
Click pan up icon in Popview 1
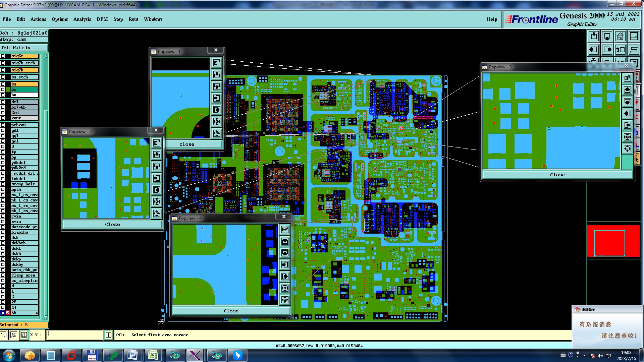[217, 74]
